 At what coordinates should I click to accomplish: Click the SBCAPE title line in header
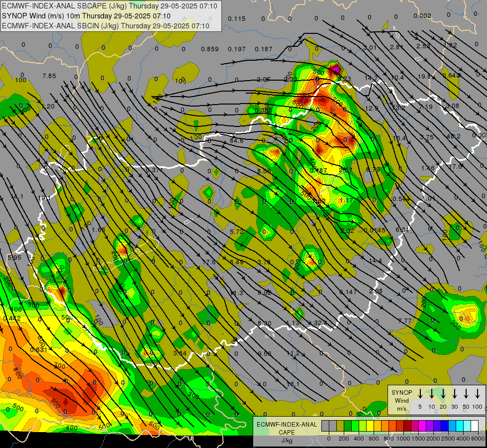point(109,6)
